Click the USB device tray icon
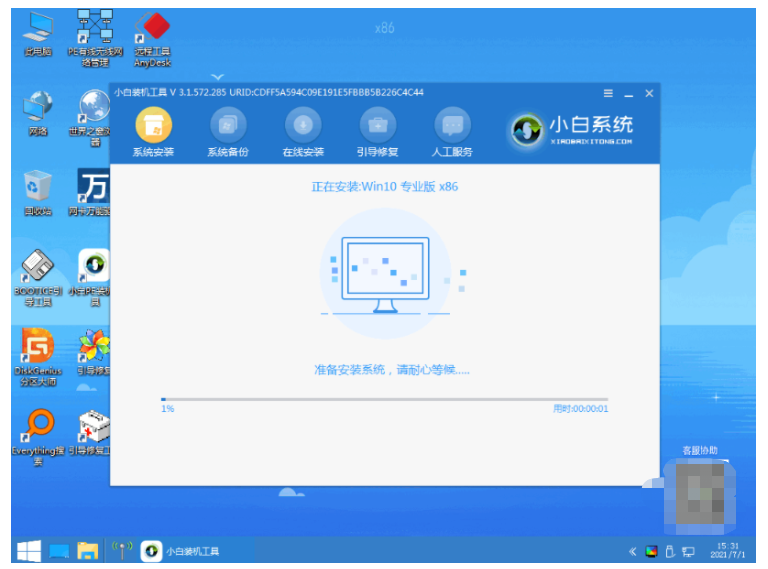This screenshot has height=569, width=768. [x=670, y=552]
